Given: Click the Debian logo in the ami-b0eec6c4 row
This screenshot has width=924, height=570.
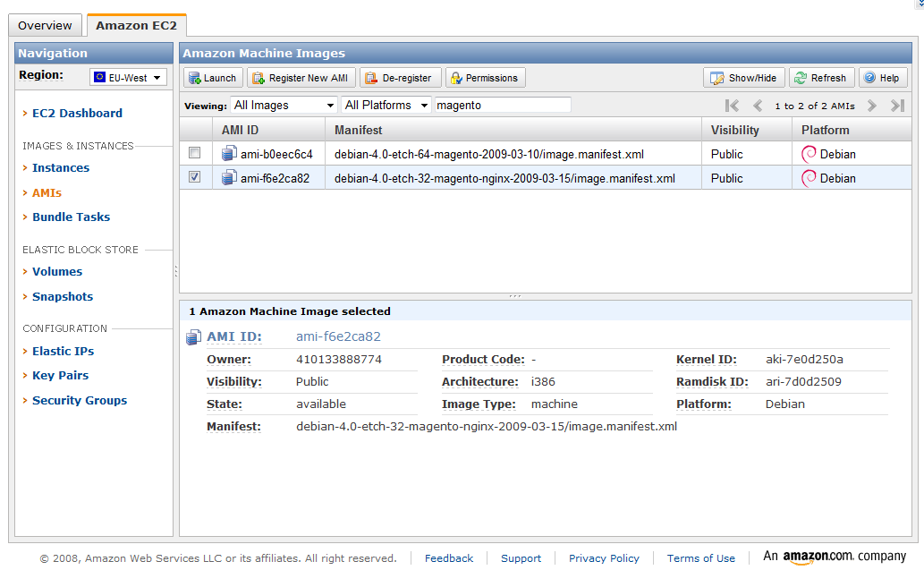Looking at the screenshot, I should tap(810, 154).
